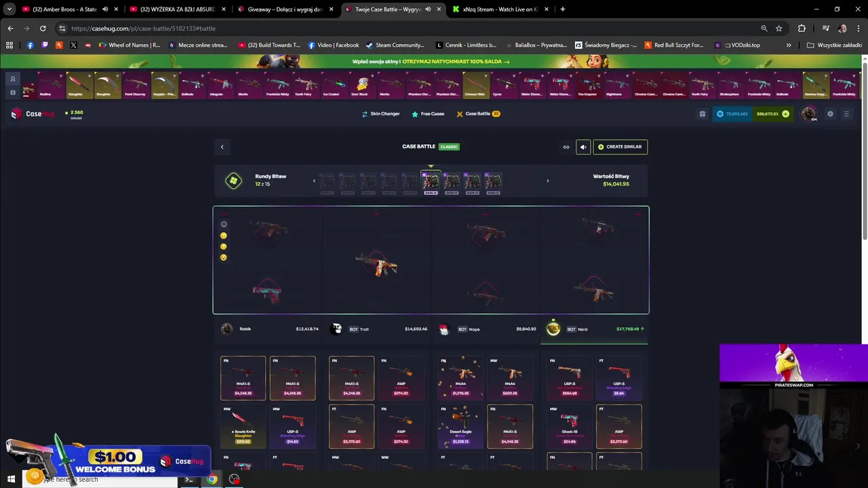Open the browser extensions puzzle icon
Viewport: 868px width, 488px height.
pos(802,28)
